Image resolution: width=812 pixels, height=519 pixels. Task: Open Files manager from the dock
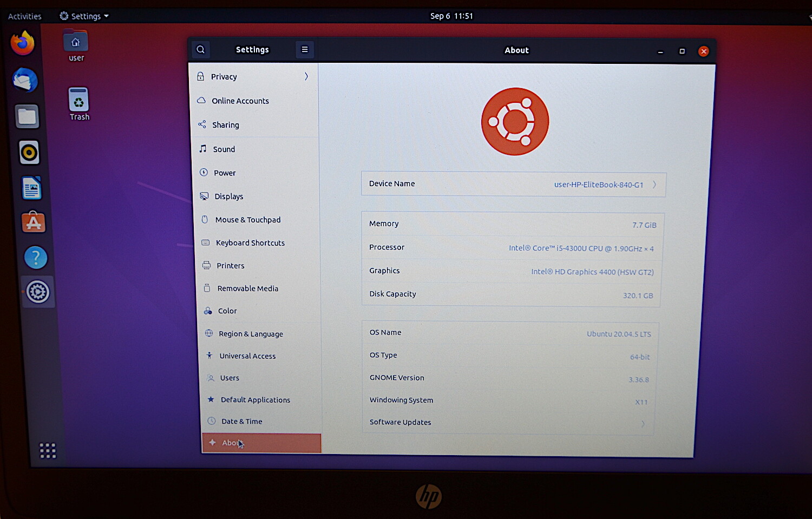(27, 116)
